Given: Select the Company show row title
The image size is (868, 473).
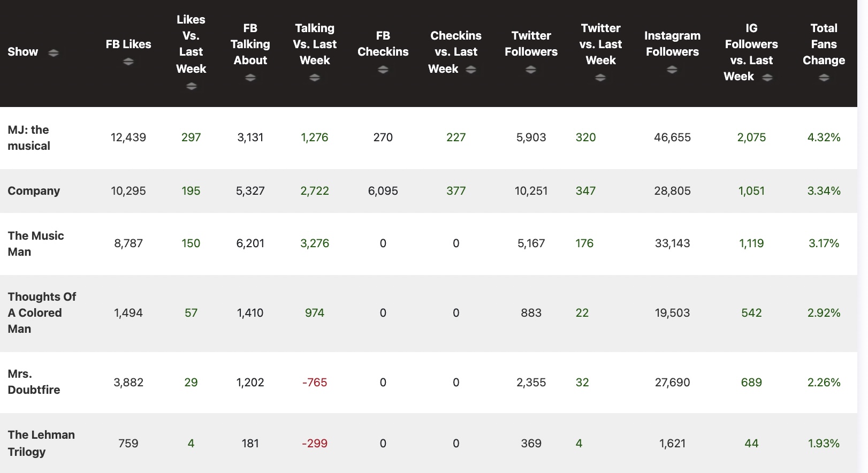Looking at the screenshot, I should point(34,191).
